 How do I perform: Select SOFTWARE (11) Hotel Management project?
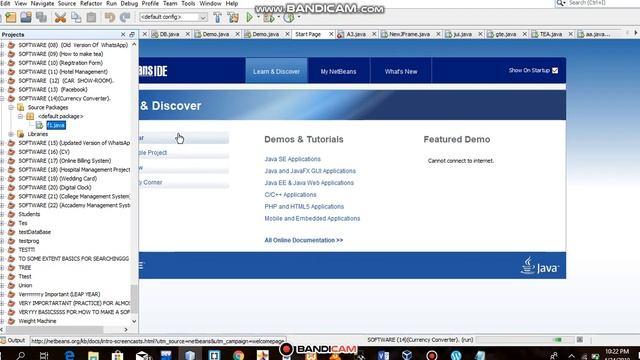click(x=63, y=72)
